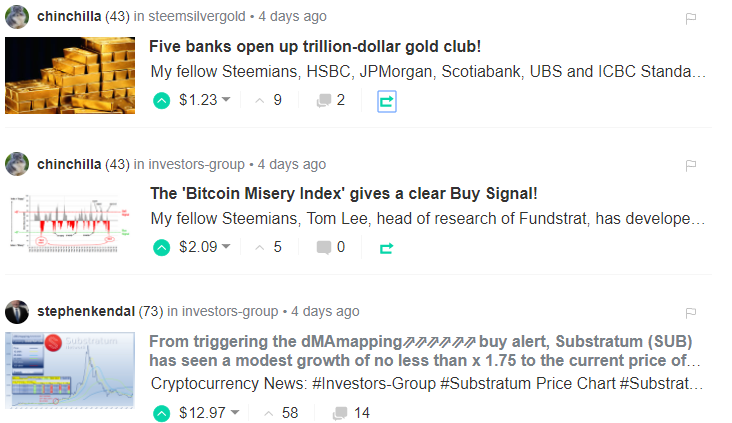Expand payout dropdown showing $1.23

tap(225, 100)
